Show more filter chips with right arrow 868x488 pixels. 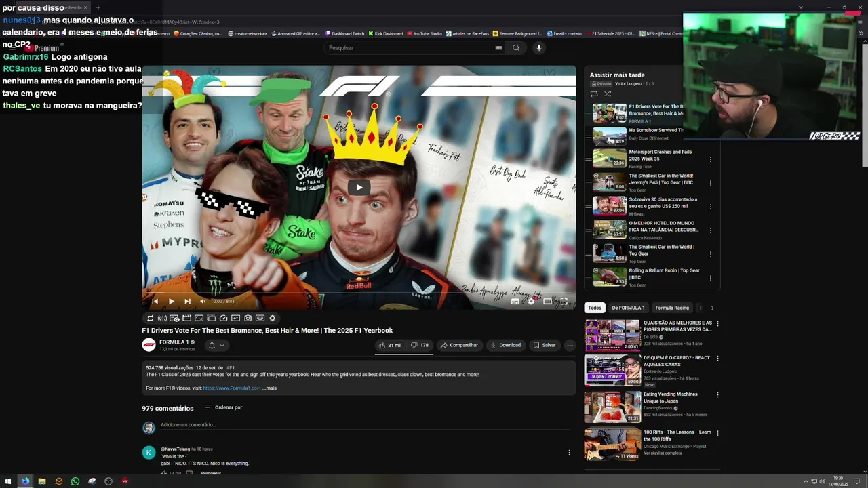pyautogui.click(x=712, y=308)
